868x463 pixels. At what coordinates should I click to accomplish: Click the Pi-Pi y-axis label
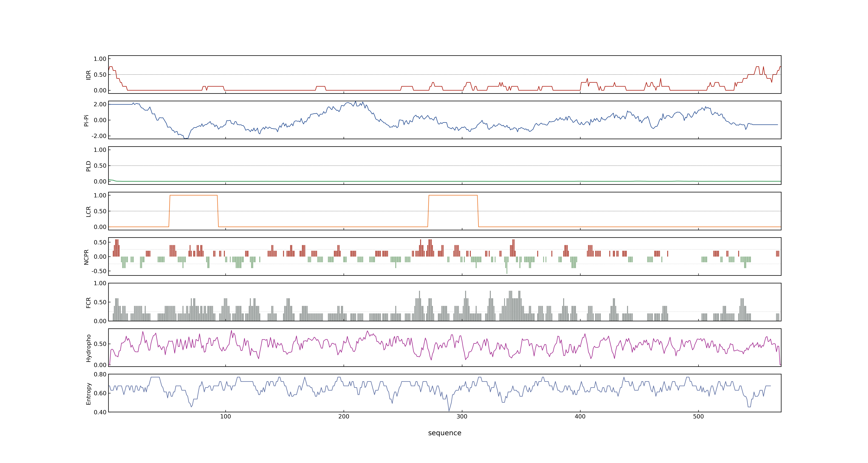click(x=86, y=120)
